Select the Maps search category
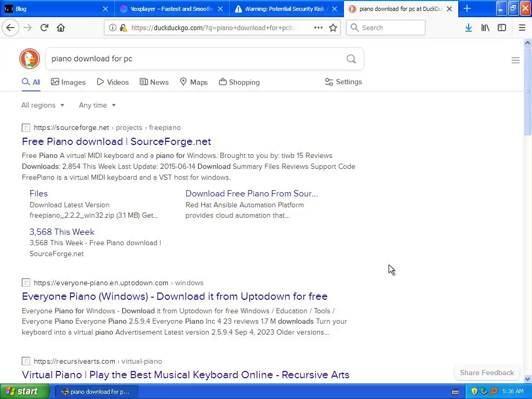Image resolution: width=532 pixels, height=399 pixels. pos(193,82)
